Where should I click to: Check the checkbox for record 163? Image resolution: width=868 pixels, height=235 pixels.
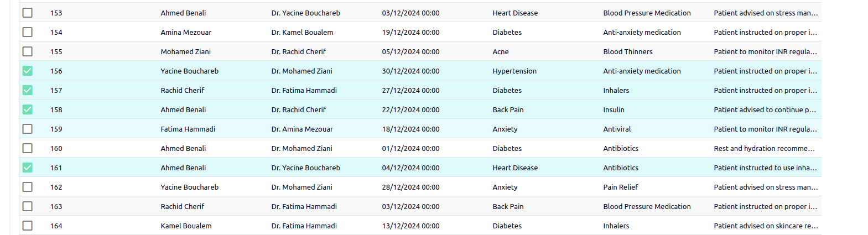point(28,206)
